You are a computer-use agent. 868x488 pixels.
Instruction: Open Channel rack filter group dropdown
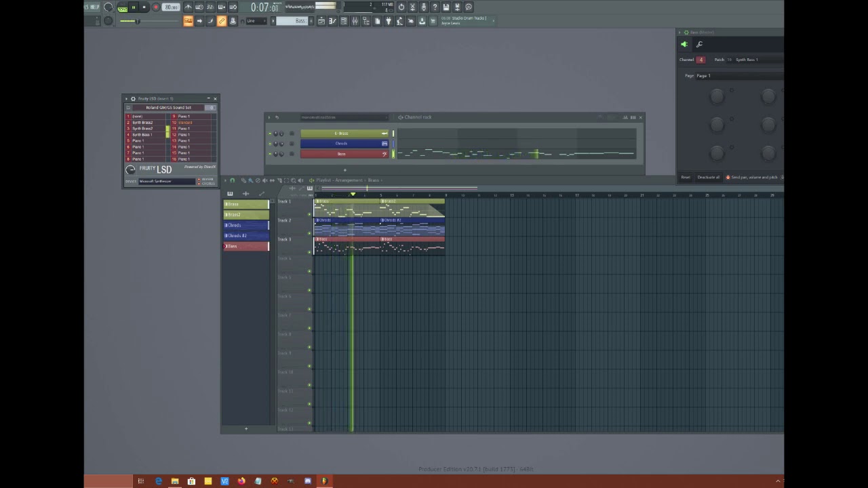344,117
